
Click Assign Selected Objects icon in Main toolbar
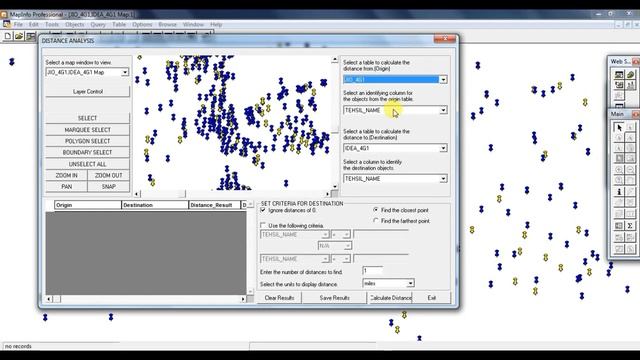(x=630, y=237)
